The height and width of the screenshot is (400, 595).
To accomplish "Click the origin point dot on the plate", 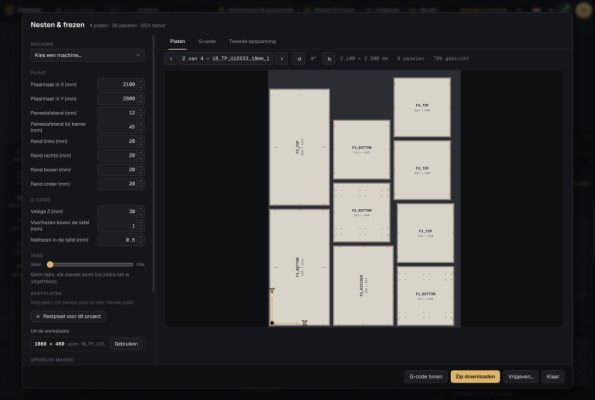I will pyautogui.click(x=272, y=323).
